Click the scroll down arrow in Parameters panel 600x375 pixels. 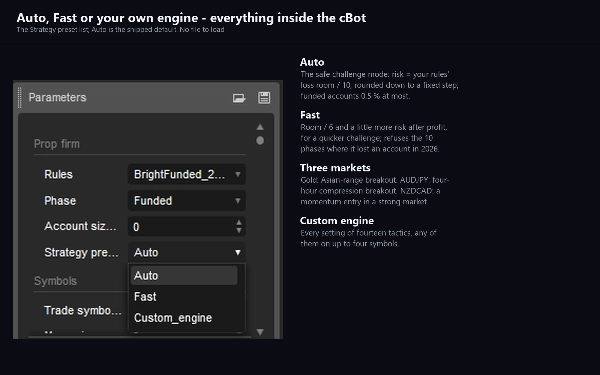point(260,332)
